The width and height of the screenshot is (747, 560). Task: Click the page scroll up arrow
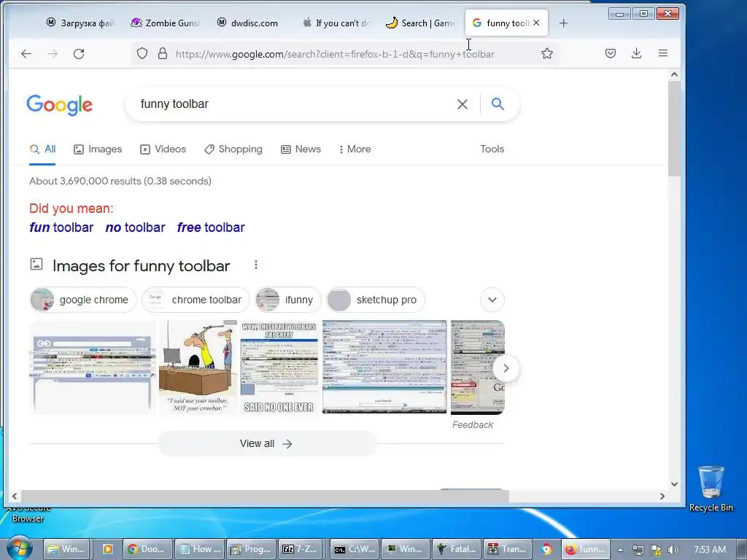pos(674,74)
